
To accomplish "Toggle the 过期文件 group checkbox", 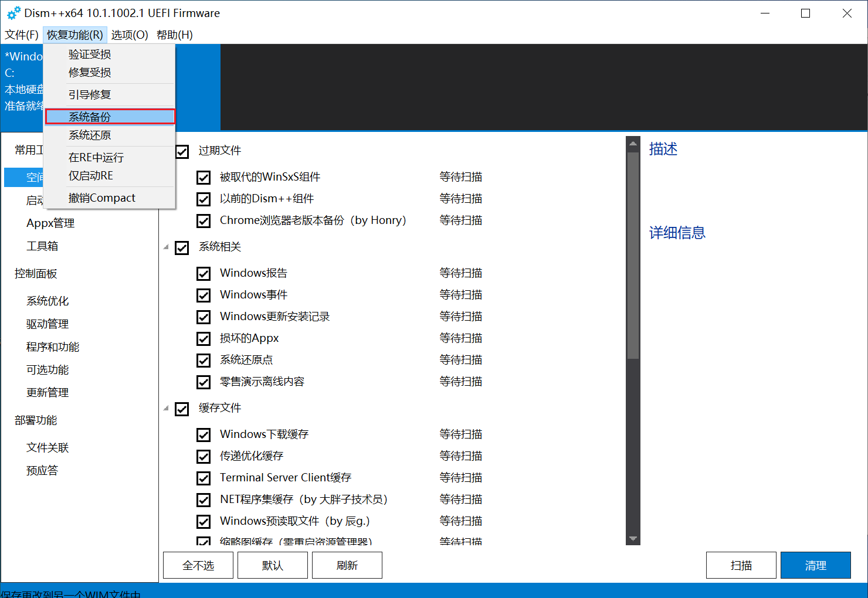I will pyautogui.click(x=182, y=151).
